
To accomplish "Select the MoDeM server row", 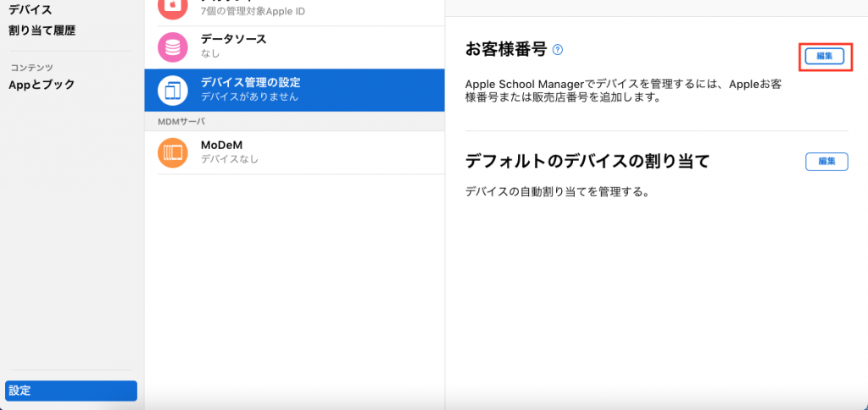I will click(294, 152).
